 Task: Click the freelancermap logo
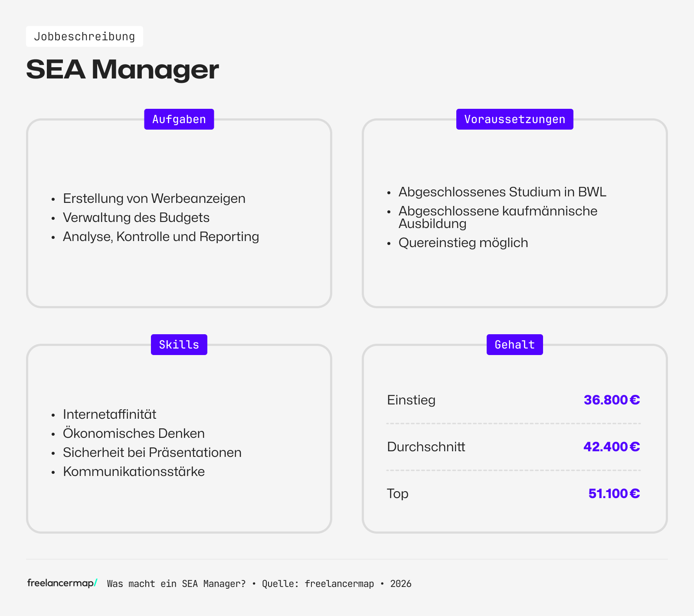[61, 583]
